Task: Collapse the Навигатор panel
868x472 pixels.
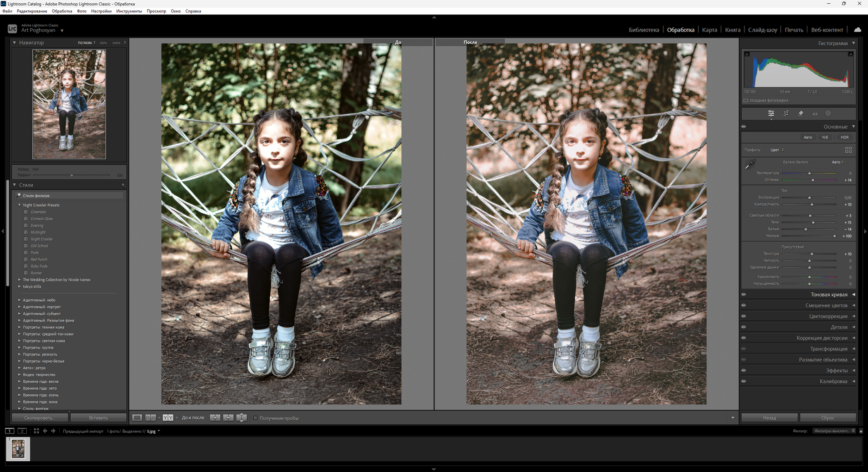Action: tap(14, 43)
